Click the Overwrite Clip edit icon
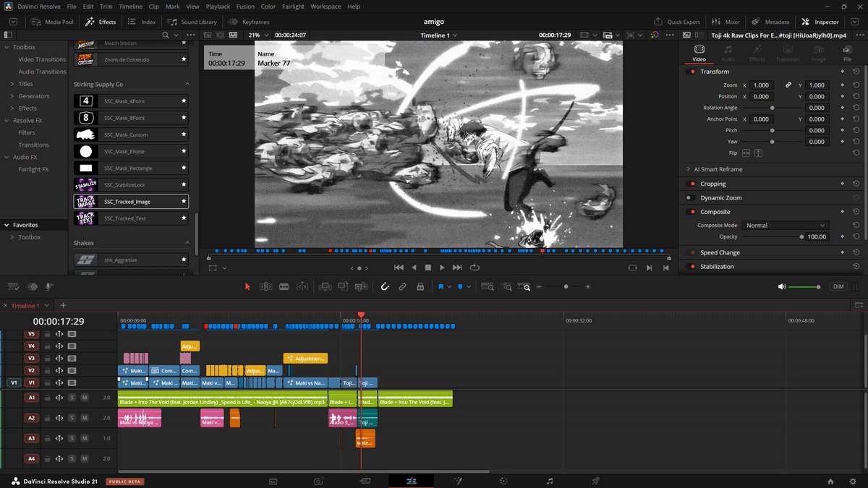The width and height of the screenshot is (868, 488). click(343, 287)
